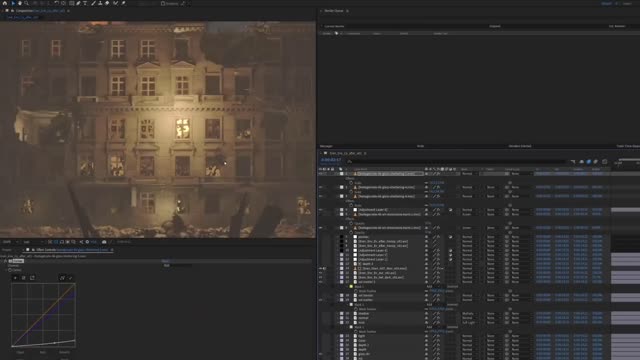Image resolution: width=640 pixels, height=360 pixels.
Task: Open the Multiply mode dropdown for the shadow layer
Action: 469,313
